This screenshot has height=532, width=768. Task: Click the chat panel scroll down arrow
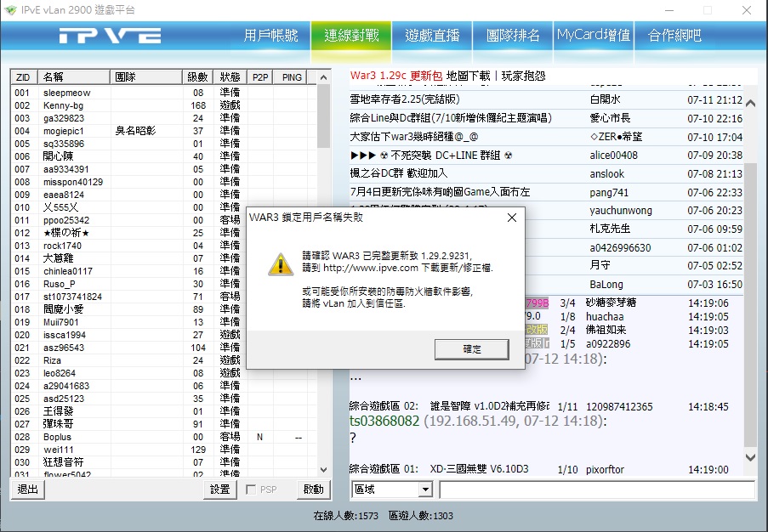[750, 457]
